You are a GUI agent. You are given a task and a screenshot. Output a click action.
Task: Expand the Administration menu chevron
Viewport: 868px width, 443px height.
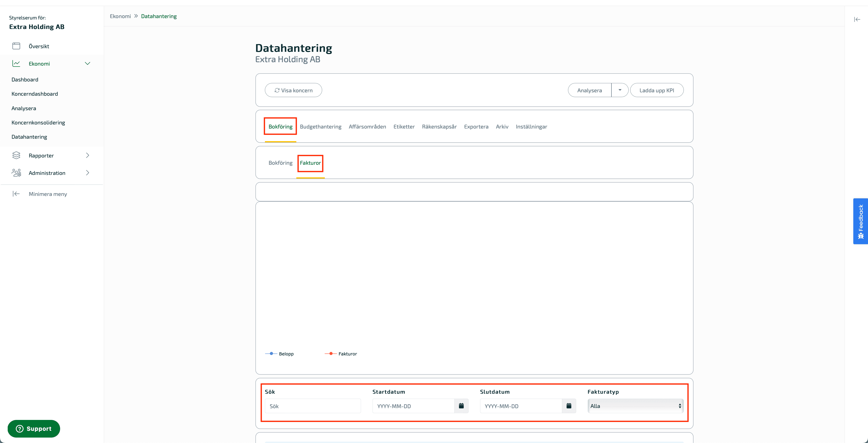click(88, 173)
